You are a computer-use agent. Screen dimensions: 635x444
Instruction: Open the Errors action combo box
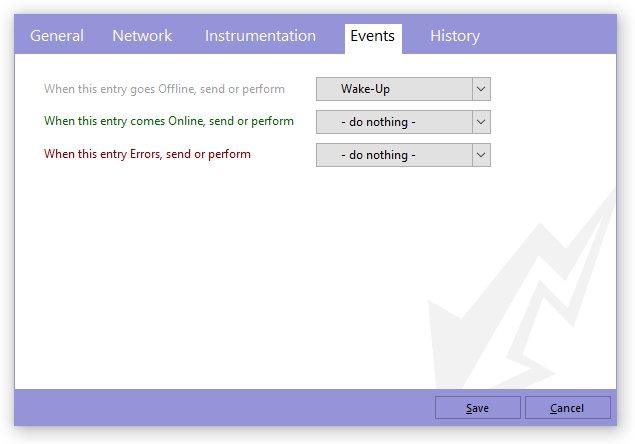[x=394, y=155]
